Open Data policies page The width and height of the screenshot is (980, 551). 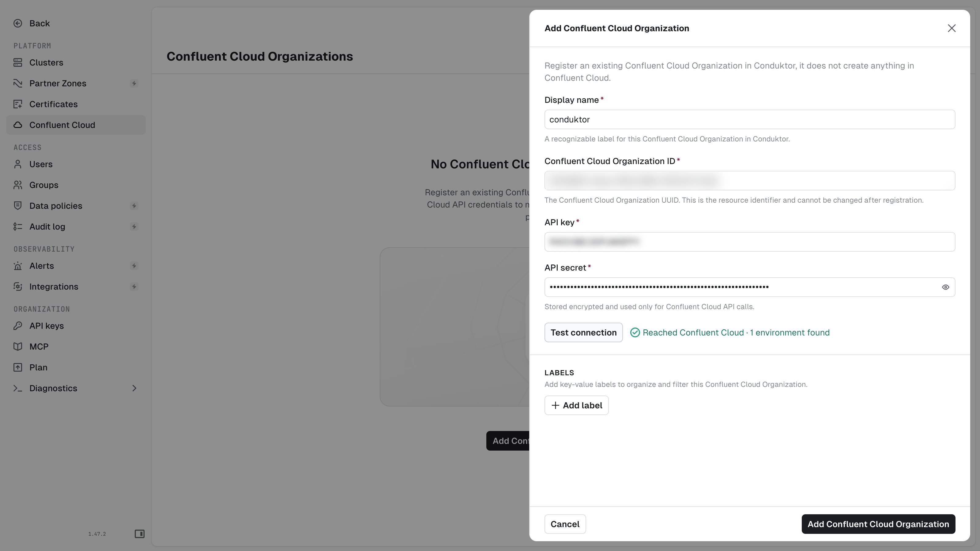point(76,206)
